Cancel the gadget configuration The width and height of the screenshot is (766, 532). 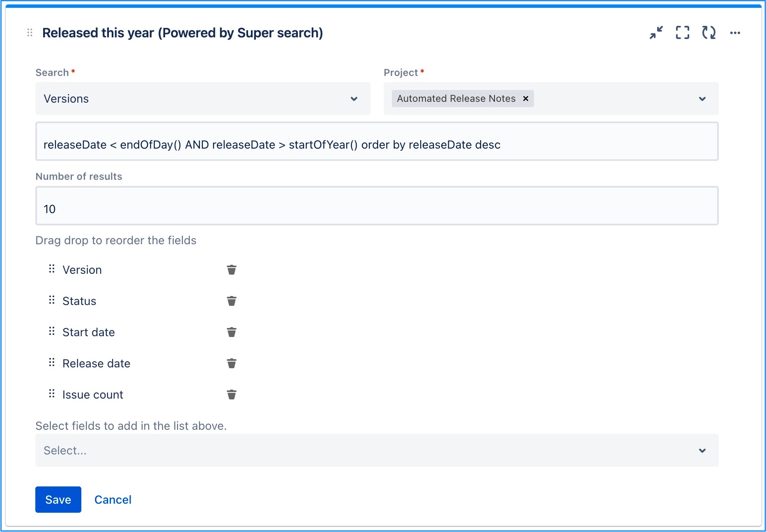pyautogui.click(x=113, y=500)
